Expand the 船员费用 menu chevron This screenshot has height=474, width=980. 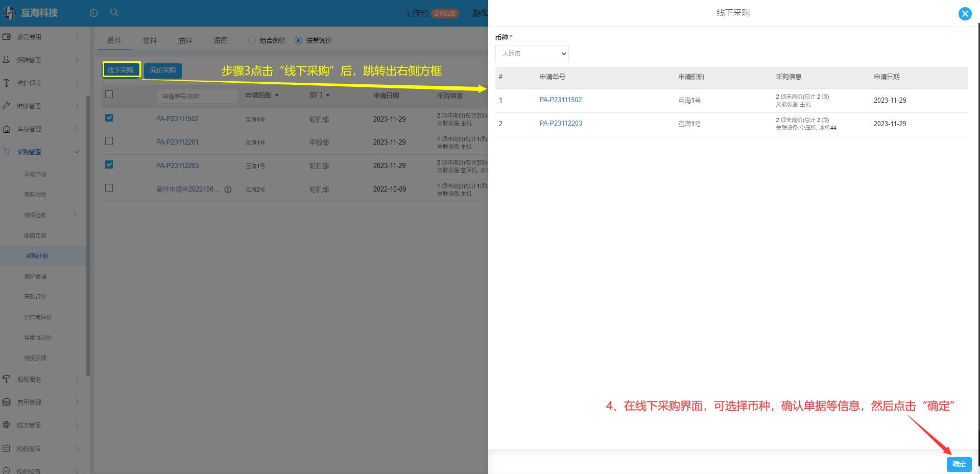pos(77,37)
